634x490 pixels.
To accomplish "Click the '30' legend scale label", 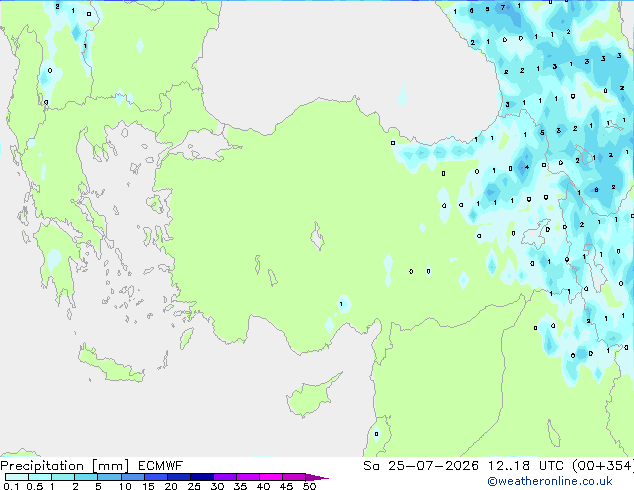I will (x=217, y=486).
